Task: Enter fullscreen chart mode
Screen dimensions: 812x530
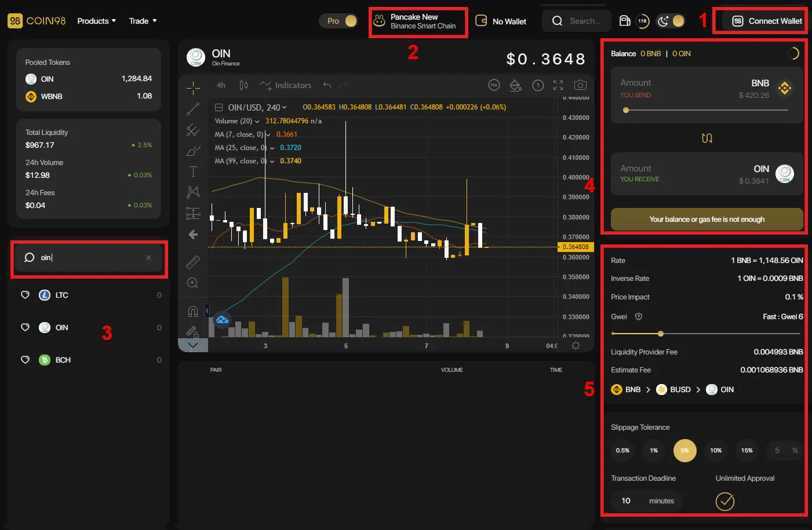Action: click(558, 85)
